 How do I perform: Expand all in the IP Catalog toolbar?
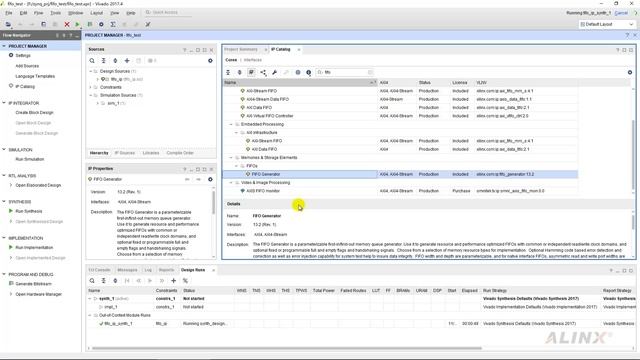240,72
